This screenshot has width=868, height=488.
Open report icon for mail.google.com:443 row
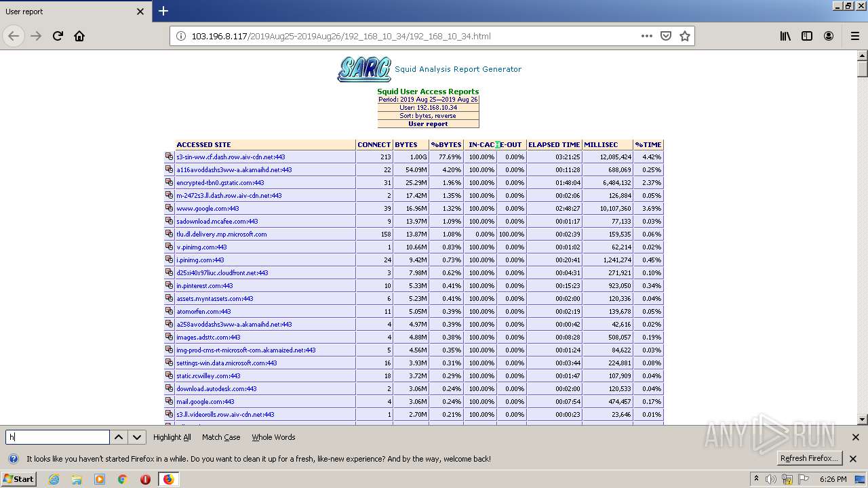170,401
